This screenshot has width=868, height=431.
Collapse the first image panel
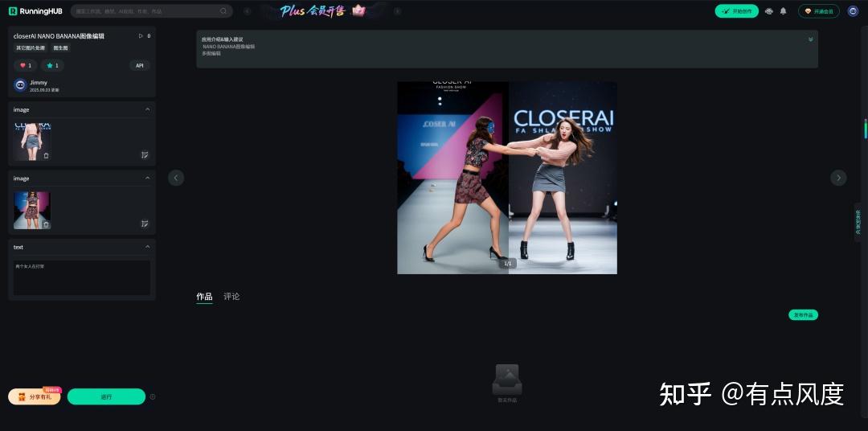tap(147, 109)
